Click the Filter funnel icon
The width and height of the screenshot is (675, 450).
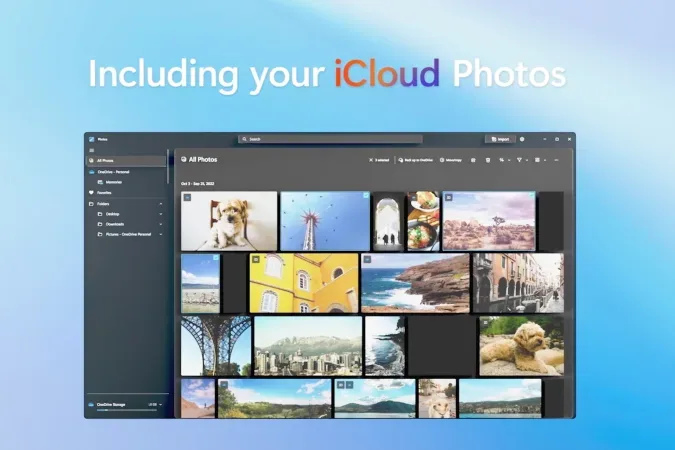tap(520, 160)
